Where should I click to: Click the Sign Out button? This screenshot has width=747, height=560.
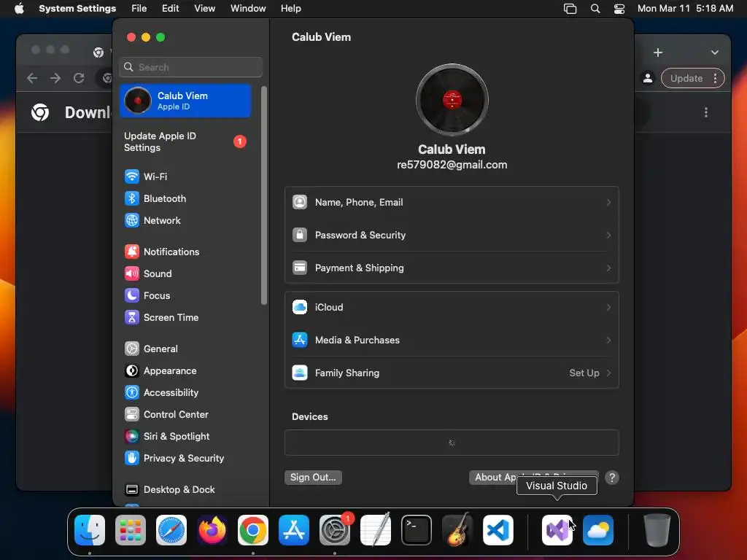point(313,477)
